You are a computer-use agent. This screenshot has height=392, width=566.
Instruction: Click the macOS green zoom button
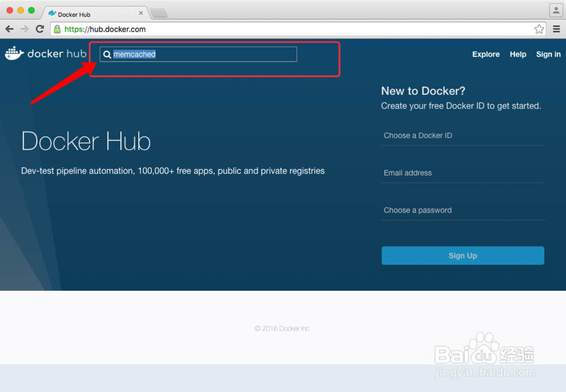(31, 10)
